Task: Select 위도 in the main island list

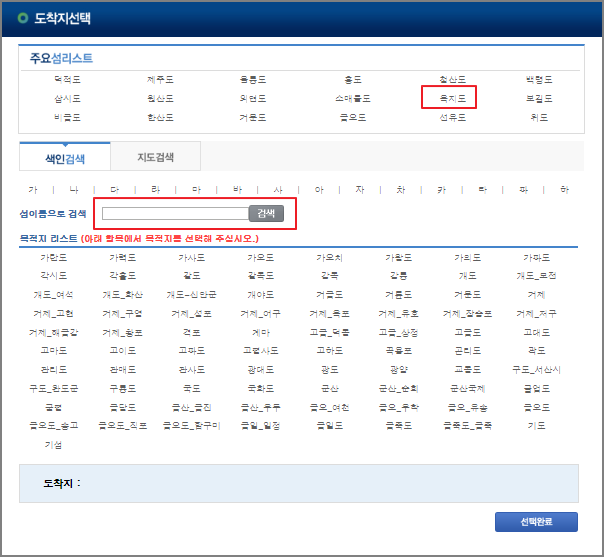Action: click(539, 117)
